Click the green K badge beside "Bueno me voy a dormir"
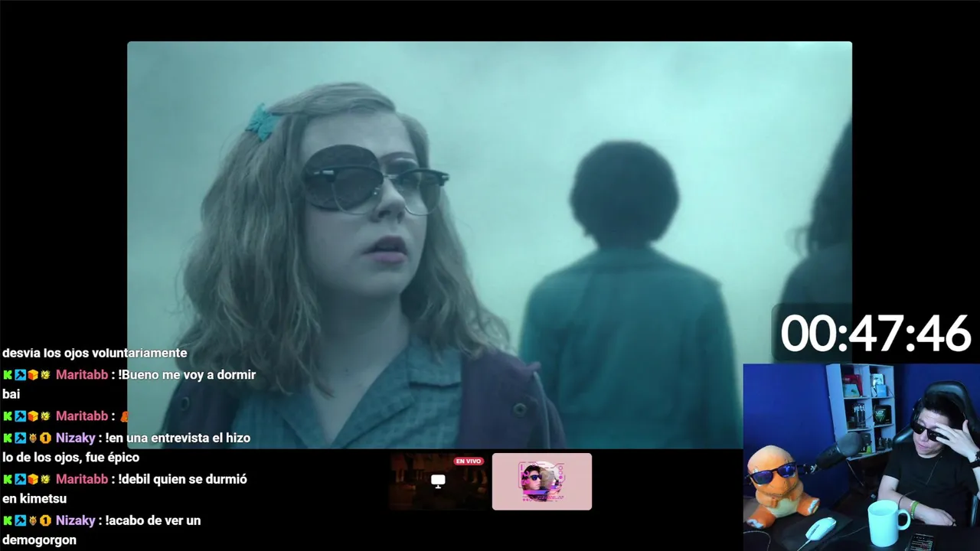The height and width of the screenshot is (551, 980). click(x=8, y=375)
